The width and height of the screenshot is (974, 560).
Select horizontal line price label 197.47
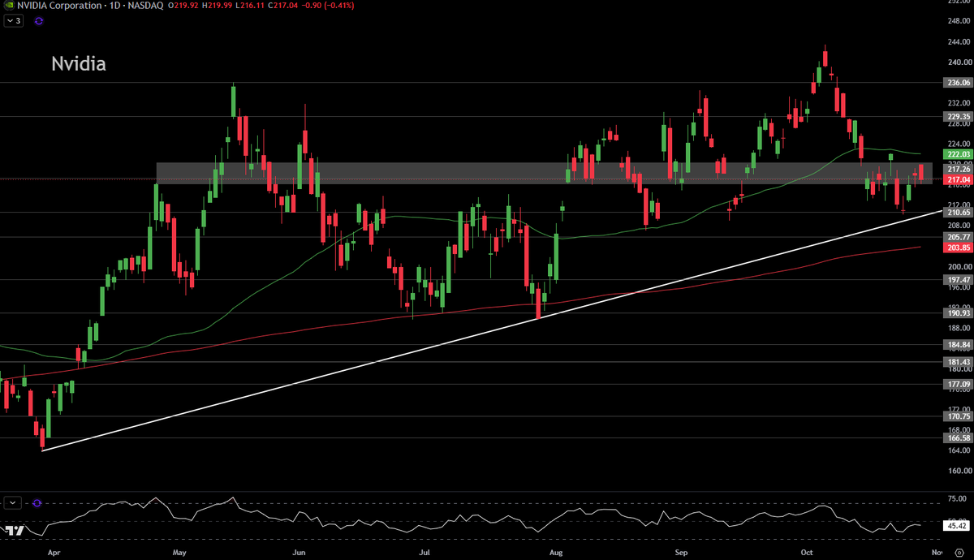[959, 279]
